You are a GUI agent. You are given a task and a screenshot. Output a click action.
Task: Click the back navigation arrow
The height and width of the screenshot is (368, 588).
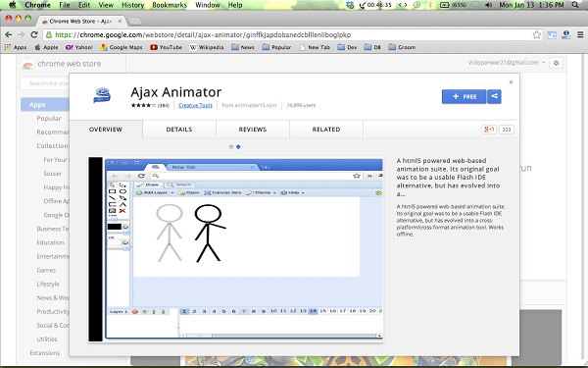(x=8, y=35)
